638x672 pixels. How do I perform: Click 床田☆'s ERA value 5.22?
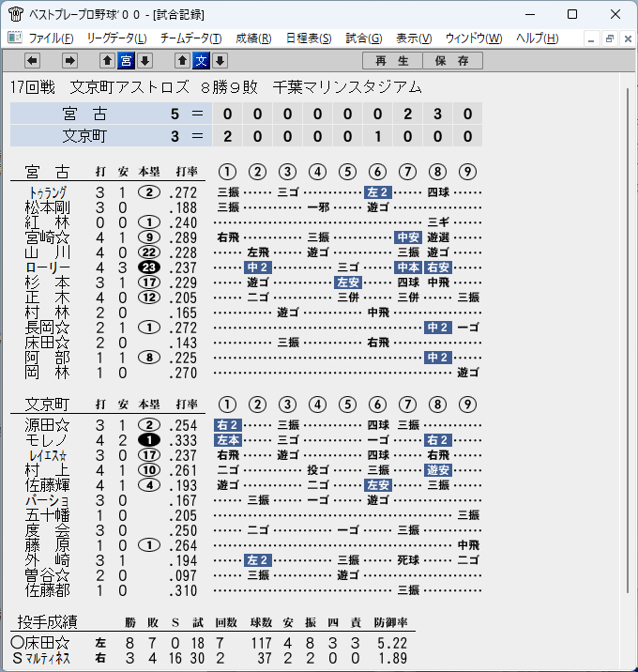click(392, 643)
